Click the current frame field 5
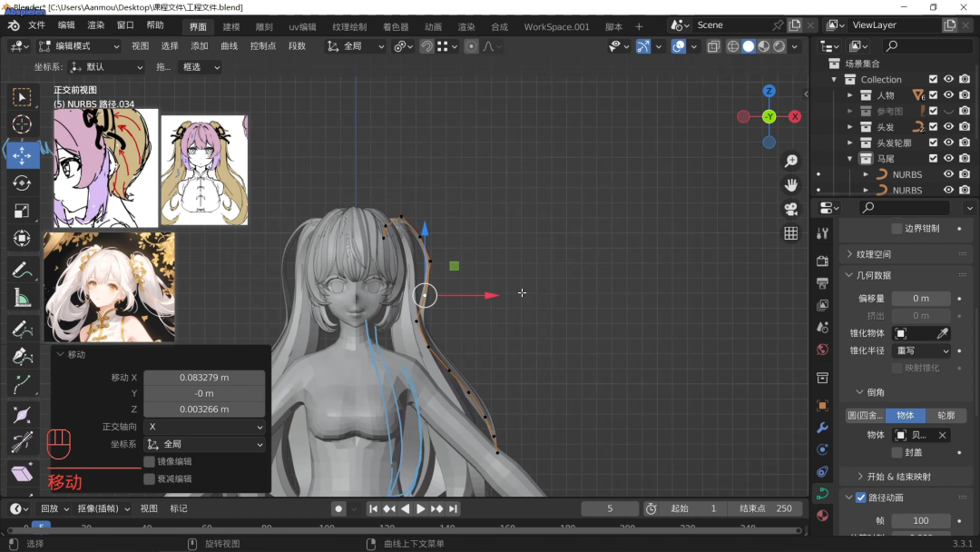 (x=610, y=508)
